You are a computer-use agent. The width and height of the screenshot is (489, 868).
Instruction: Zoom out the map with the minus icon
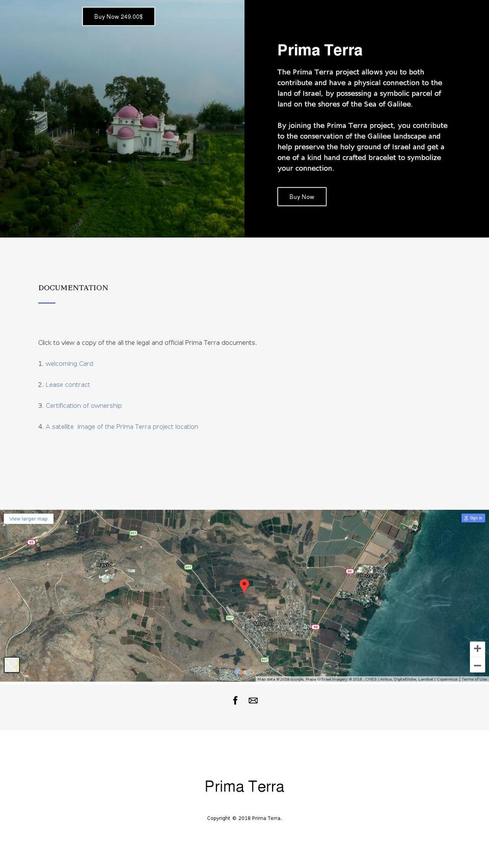[477, 665]
